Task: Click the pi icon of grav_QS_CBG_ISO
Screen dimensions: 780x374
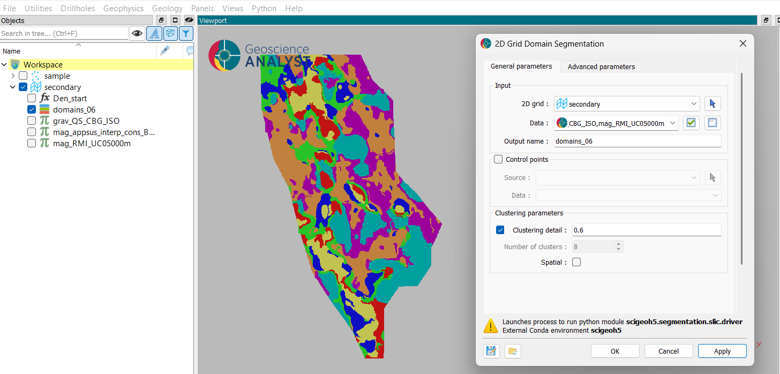Action: coord(45,121)
